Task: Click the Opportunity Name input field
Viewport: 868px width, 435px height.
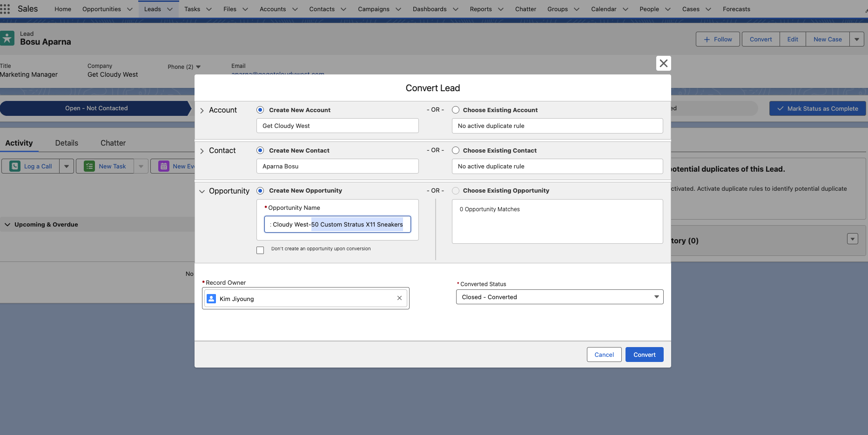Action: tap(337, 224)
